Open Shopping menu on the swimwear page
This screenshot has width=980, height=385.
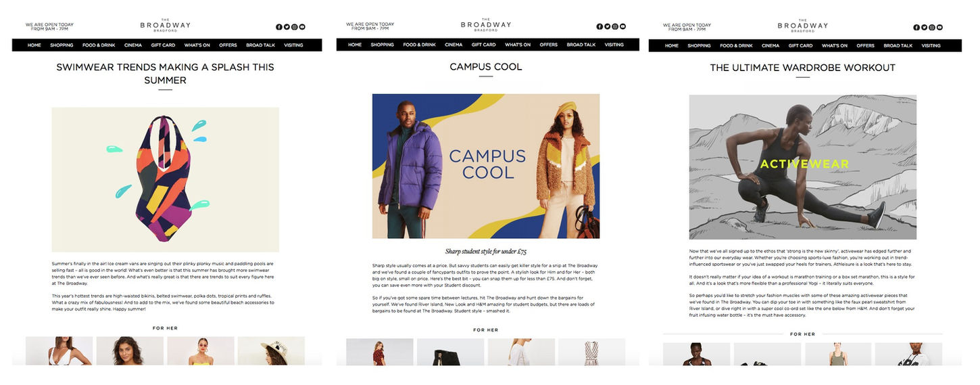tap(62, 45)
